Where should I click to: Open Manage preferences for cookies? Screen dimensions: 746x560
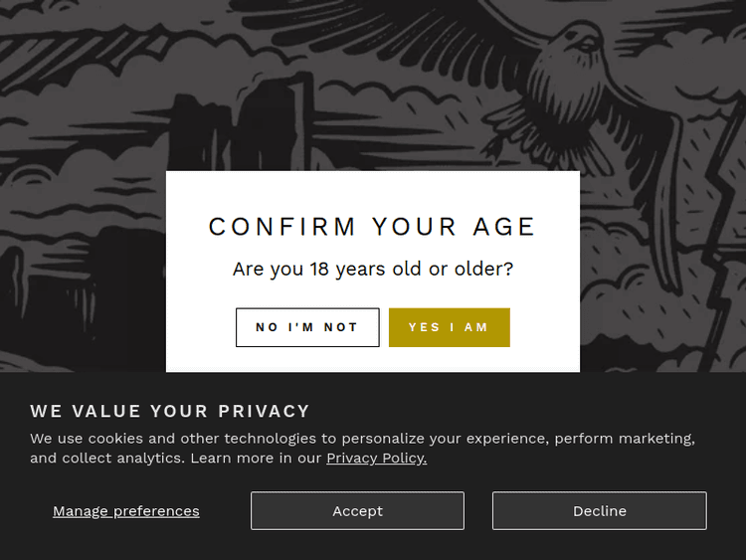126,511
